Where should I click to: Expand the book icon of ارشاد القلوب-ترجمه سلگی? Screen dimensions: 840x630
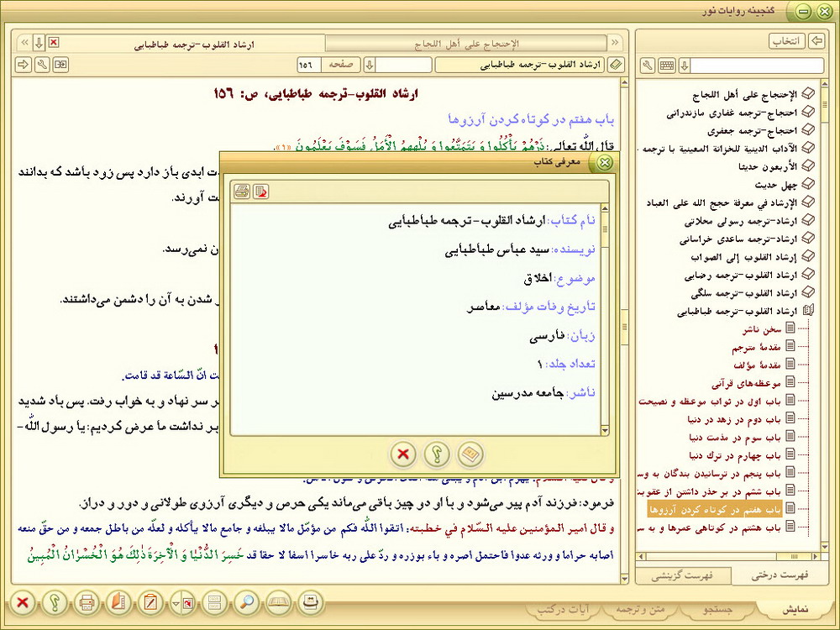click(x=808, y=292)
